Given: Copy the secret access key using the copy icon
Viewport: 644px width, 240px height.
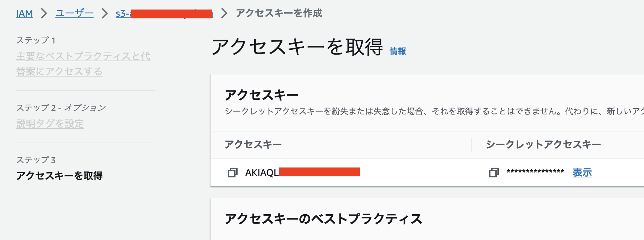Looking at the screenshot, I should tap(493, 173).
